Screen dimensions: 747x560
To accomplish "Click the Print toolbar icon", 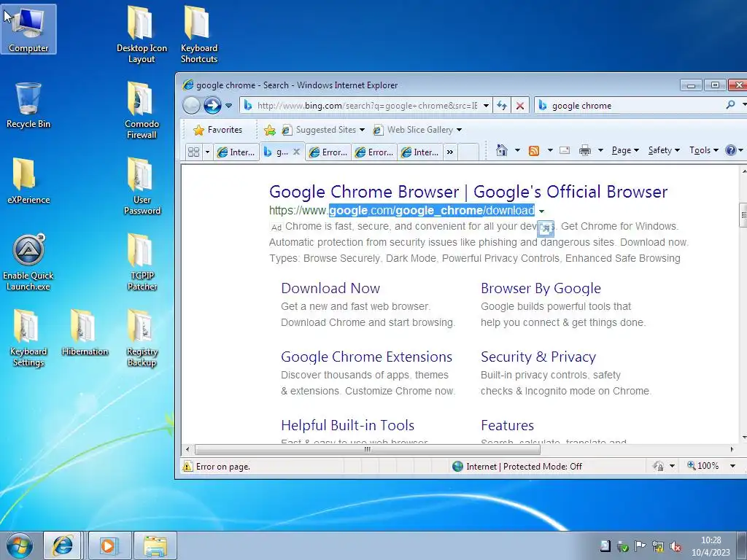I will pos(585,150).
